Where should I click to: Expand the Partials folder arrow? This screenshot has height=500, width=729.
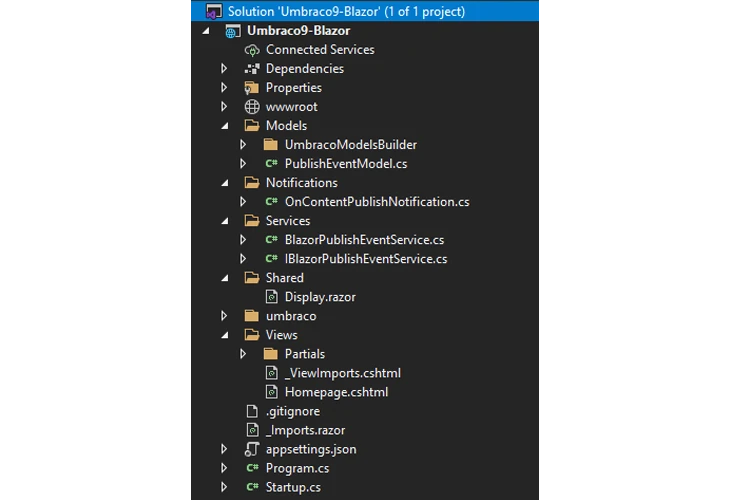tap(243, 354)
